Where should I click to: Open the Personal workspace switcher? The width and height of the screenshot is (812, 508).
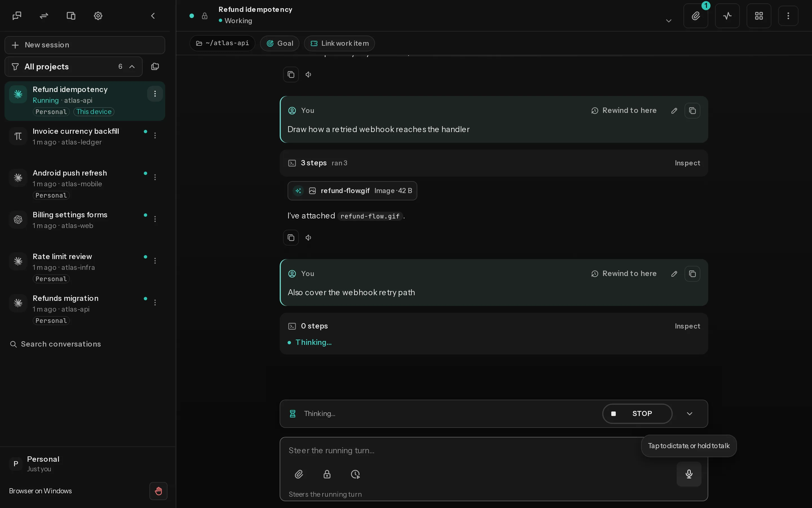85,464
